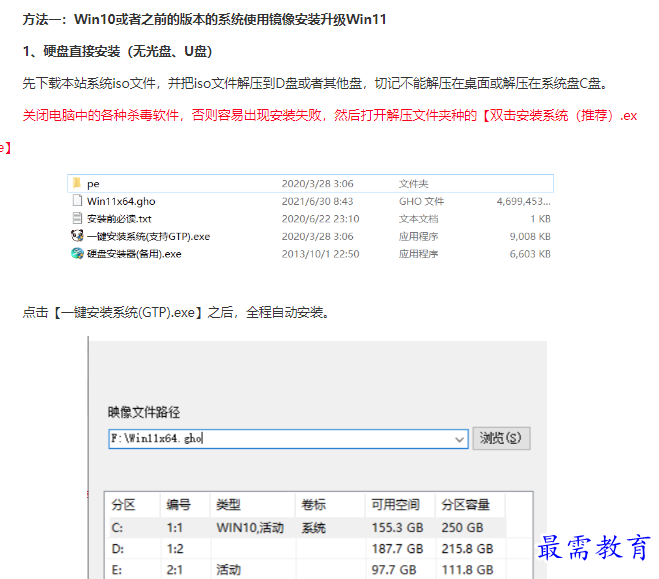The height and width of the screenshot is (579, 659).
Task: Click the date 2013/10/1 22:50
Action: click(x=320, y=254)
